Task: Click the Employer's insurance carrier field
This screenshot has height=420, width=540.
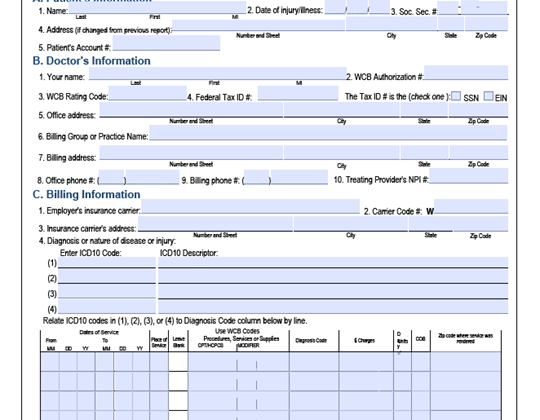Action: pyautogui.click(x=250, y=207)
